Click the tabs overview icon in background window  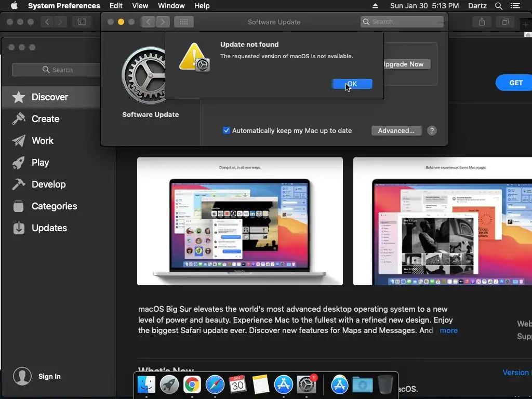pos(505,22)
